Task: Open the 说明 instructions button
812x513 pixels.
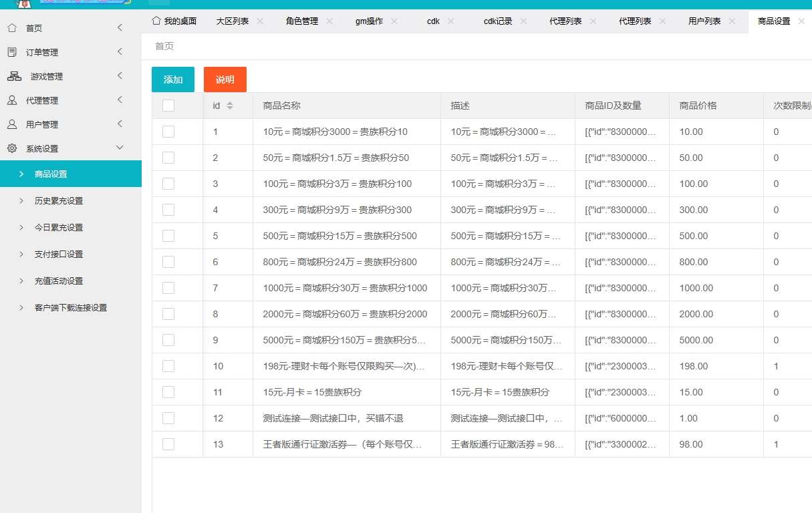Action: (x=225, y=79)
